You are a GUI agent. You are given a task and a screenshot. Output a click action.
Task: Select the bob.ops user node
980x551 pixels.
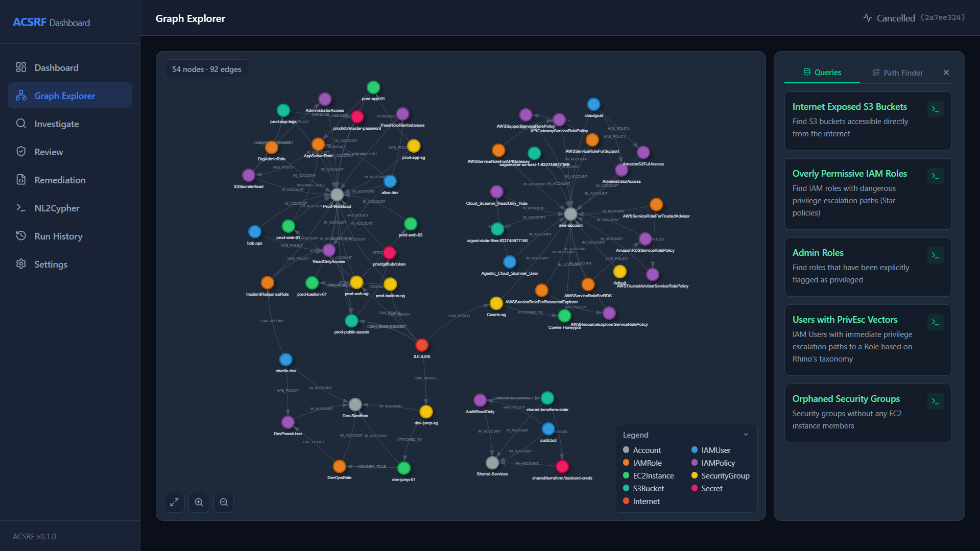coord(255,232)
